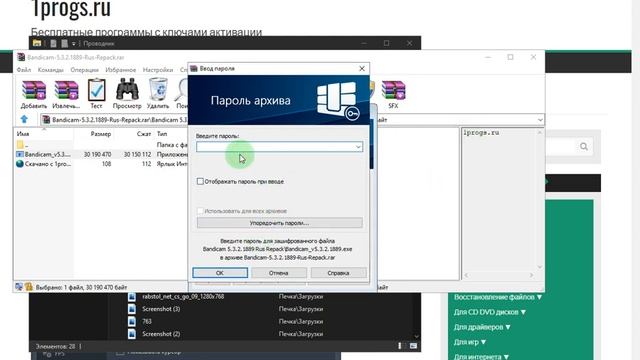Image resolution: width=640 pixels, height=360 pixels.
Task: Click the key icon in WinRAR status bar
Action: [29, 287]
